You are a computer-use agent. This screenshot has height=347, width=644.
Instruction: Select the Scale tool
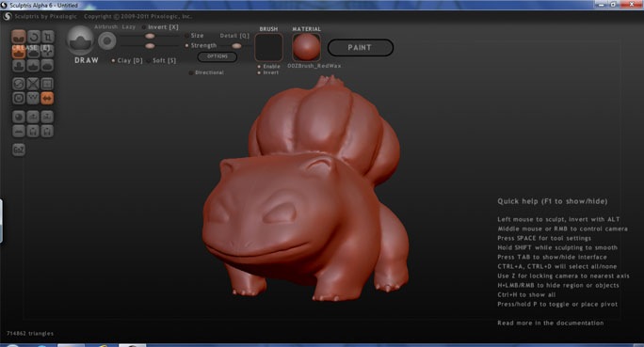[x=47, y=37]
